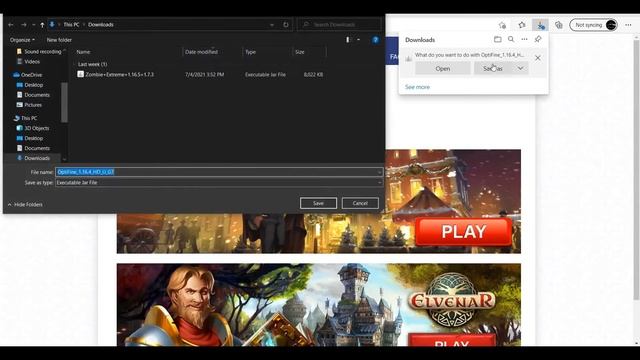The height and width of the screenshot is (360, 640).
Task: Click Edge add-to-favorites star icon
Action: (502, 25)
